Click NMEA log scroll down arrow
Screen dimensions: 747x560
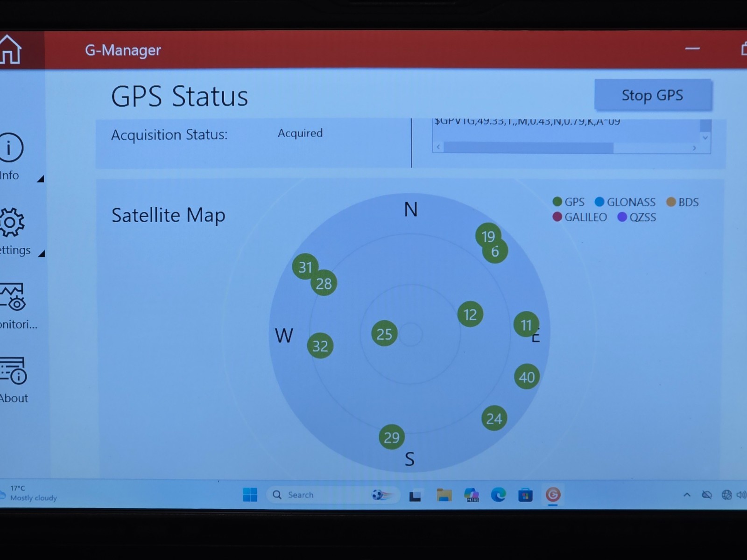click(x=705, y=137)
